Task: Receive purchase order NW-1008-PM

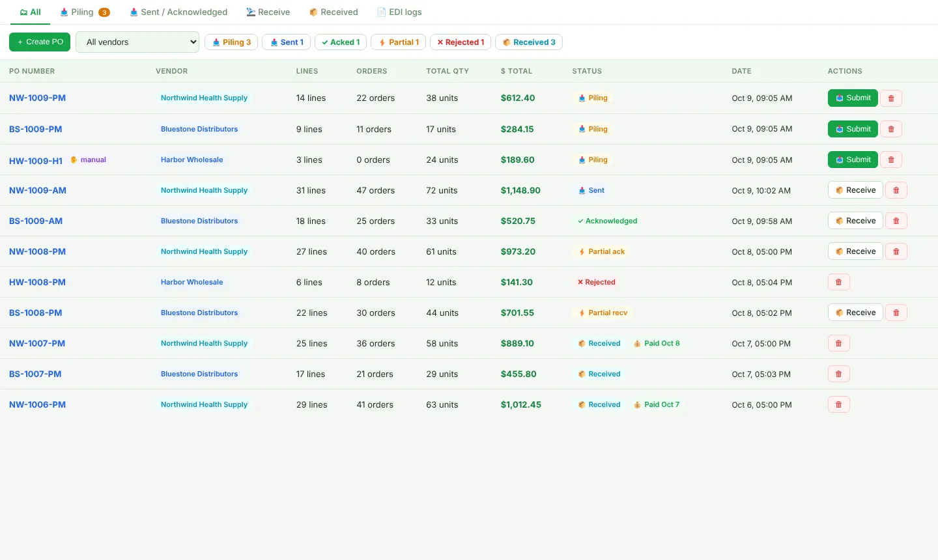Action: coord(855,251)
